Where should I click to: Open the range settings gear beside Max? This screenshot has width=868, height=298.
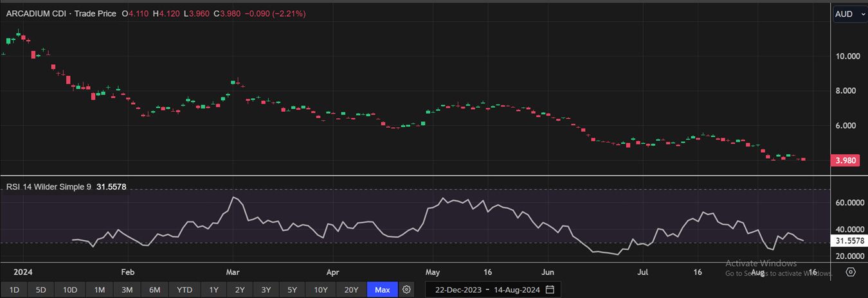click(406, 290)
